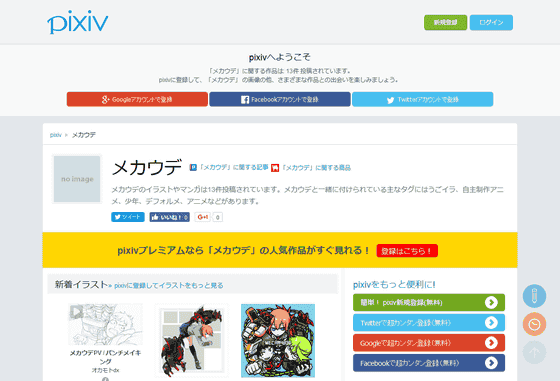560x381 pixels.
Task: Click the ツイート share button
Action: [128, 217]
